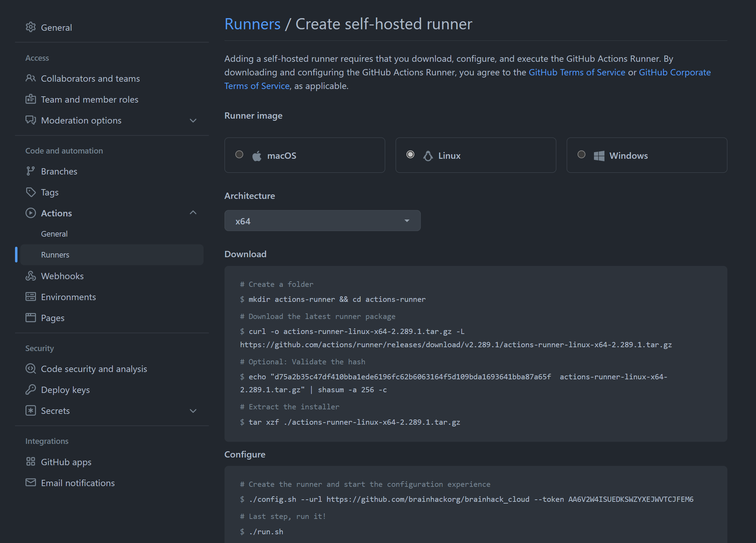Open GitHub apps integrations page
This screenshot has height=543, width=756.
pyautogui.click(x=66, y=462)
